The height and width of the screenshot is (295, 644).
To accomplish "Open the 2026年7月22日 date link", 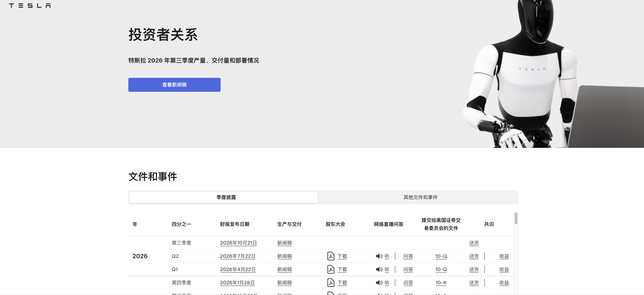I will tap(238, 256).
